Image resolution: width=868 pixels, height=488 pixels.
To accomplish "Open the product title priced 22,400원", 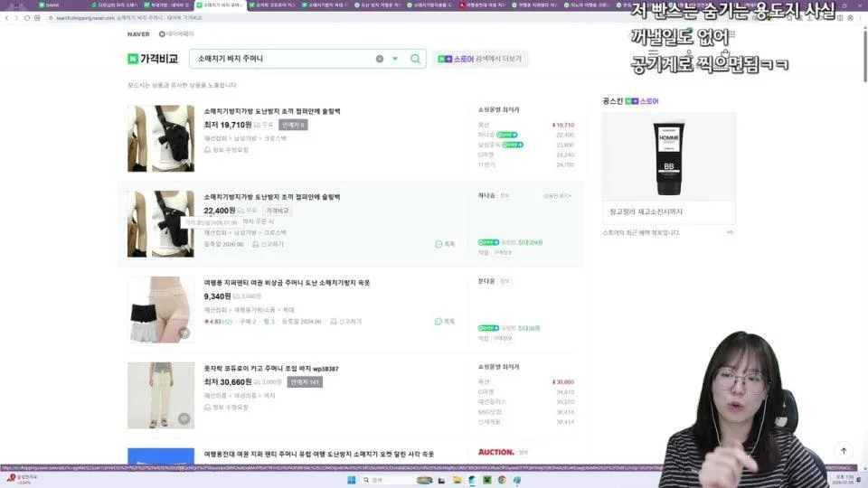I will pos(272,197).
